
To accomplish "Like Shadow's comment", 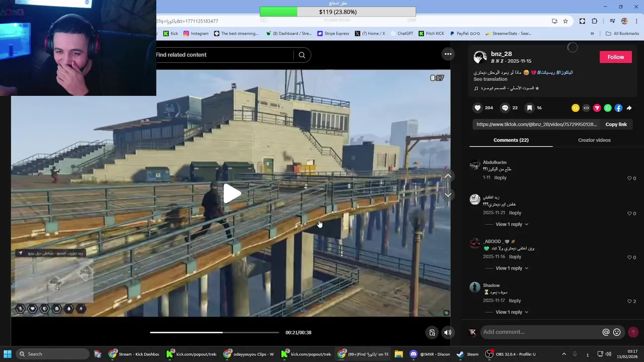I will pos(629,301).
